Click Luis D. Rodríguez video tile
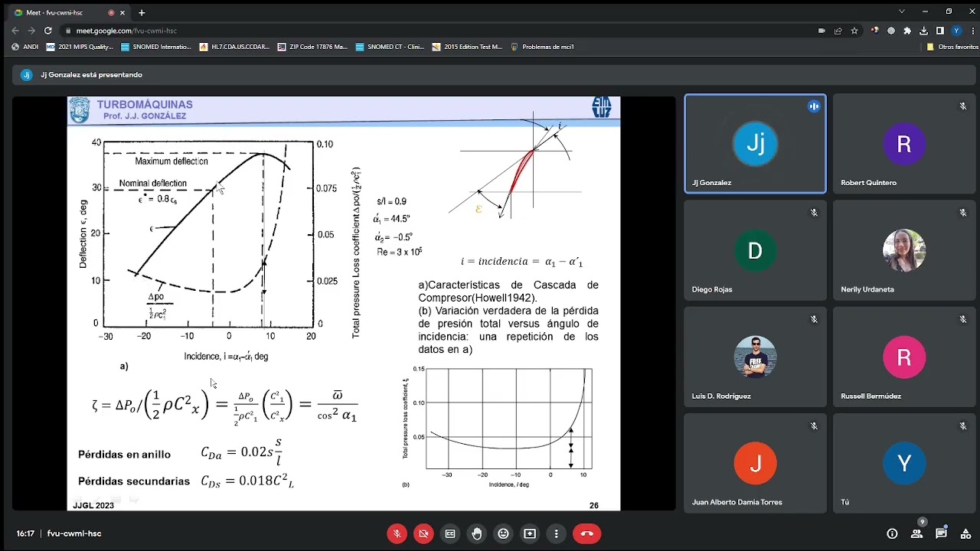The image size is (980, 551). click(755, 357)
